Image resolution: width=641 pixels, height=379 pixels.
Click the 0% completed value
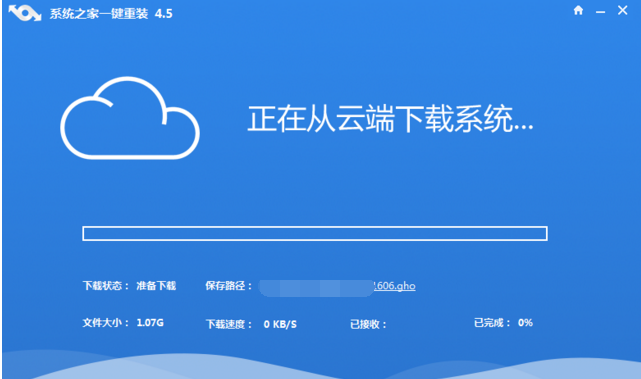pos(525,323)
